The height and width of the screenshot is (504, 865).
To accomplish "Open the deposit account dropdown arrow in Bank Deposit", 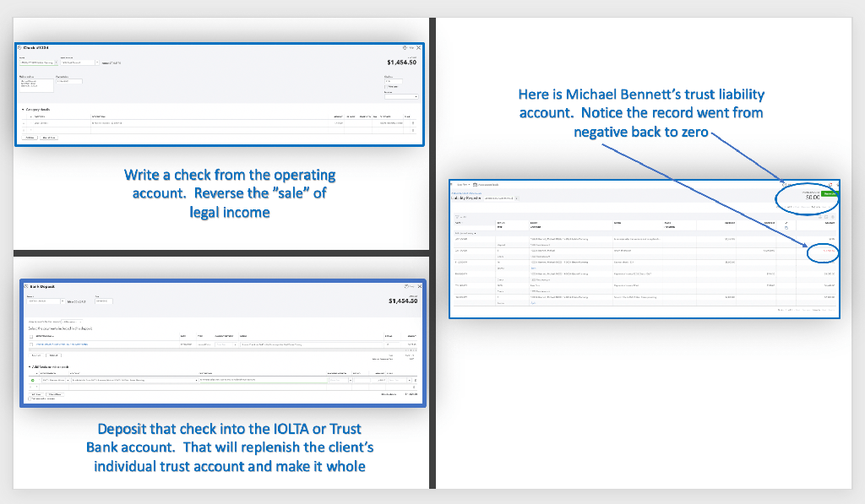I will (x=63, y=301).
